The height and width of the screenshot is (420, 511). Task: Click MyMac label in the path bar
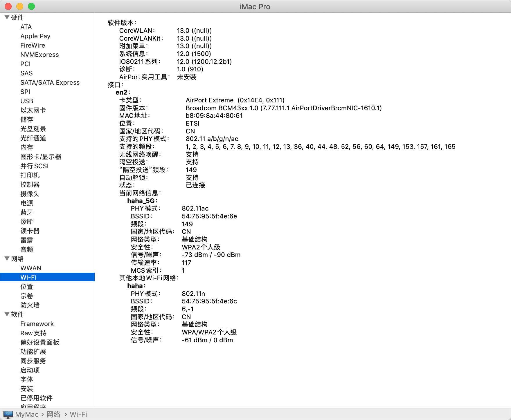point(27,414)
